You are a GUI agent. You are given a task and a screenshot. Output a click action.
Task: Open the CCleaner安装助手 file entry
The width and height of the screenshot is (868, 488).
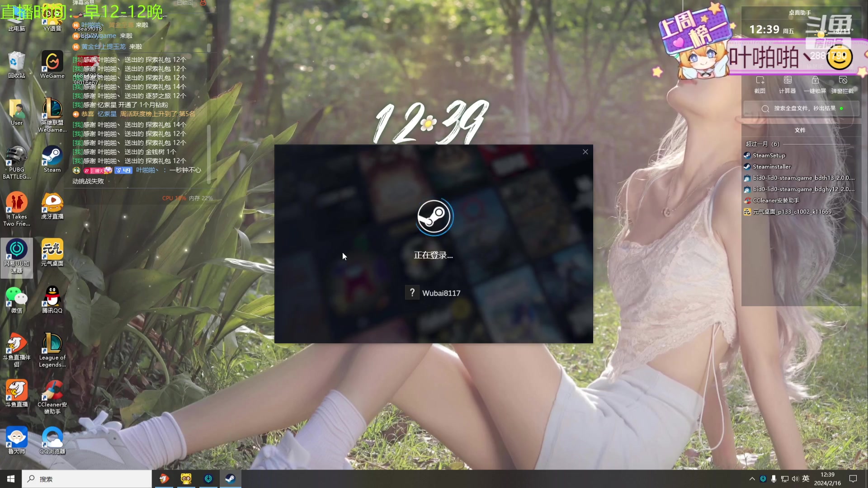(x=776, y=201)
